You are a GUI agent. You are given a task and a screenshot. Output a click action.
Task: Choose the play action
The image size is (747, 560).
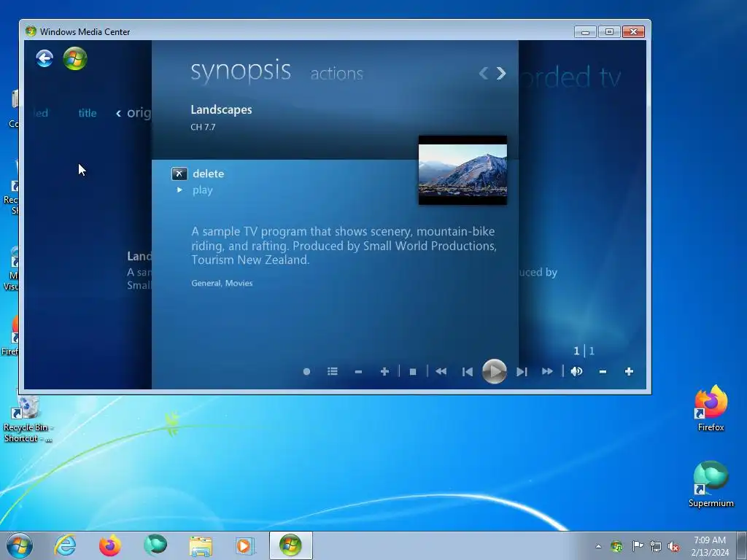click(x=203, y=190)
